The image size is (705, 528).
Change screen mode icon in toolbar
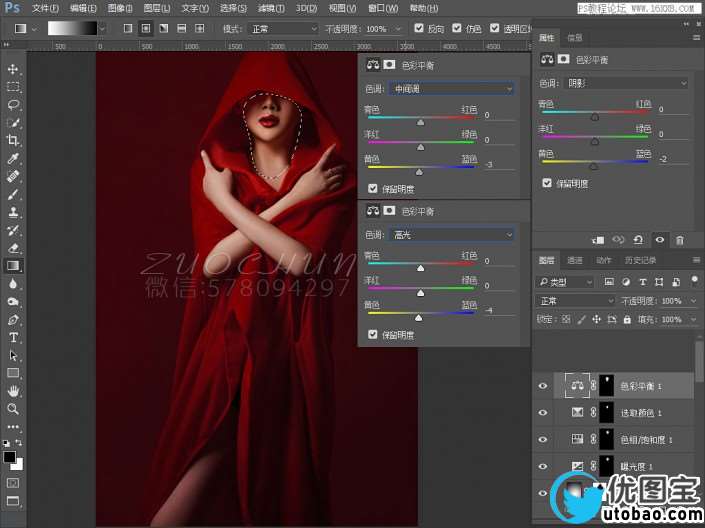pyautogui.click(x=13, y=501)
